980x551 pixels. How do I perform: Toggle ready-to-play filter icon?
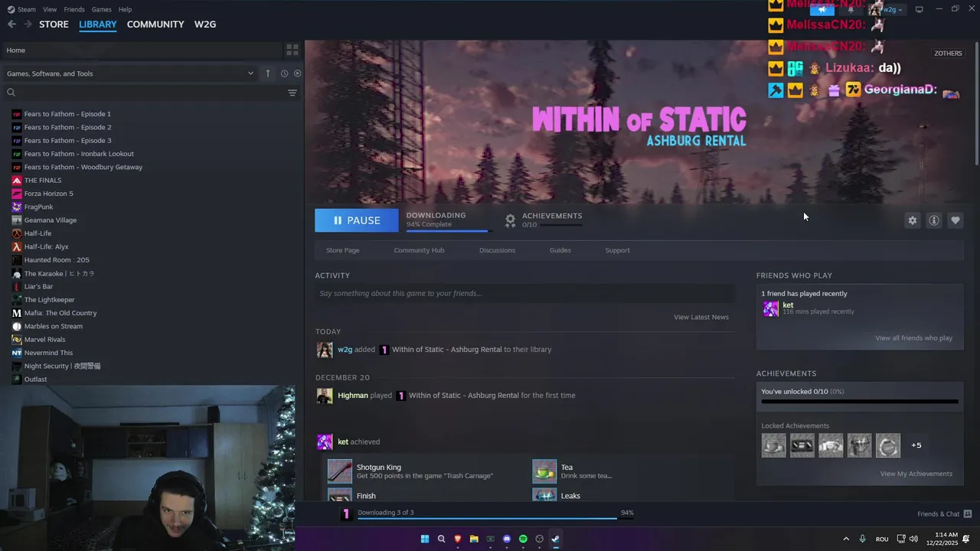(297, 73)
